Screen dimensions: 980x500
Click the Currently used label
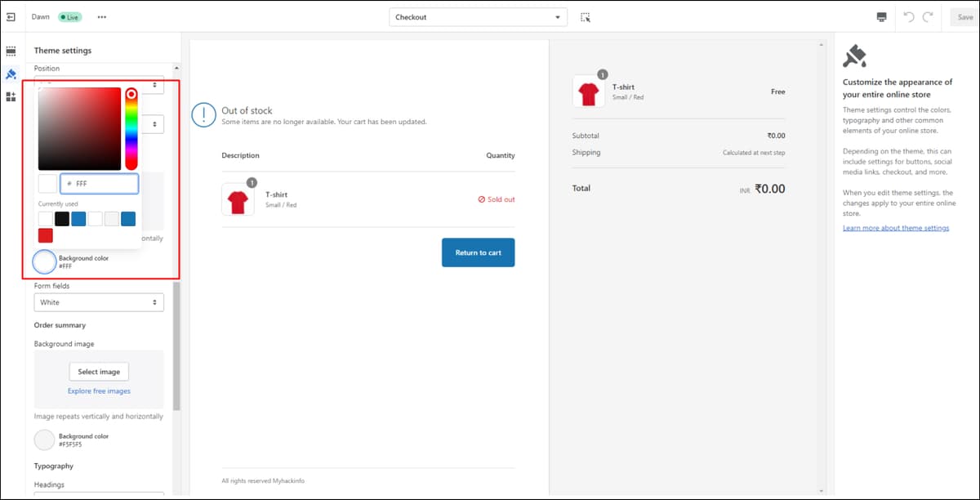coord(57,203)
